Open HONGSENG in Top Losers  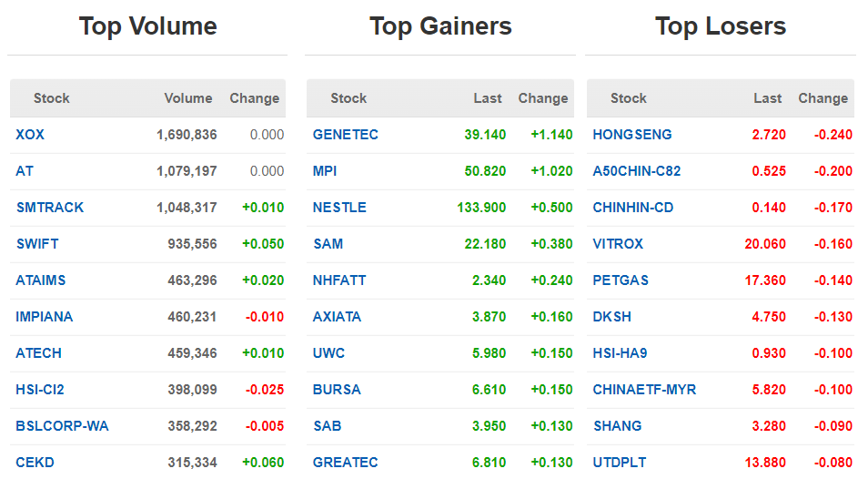click(632, 135)
